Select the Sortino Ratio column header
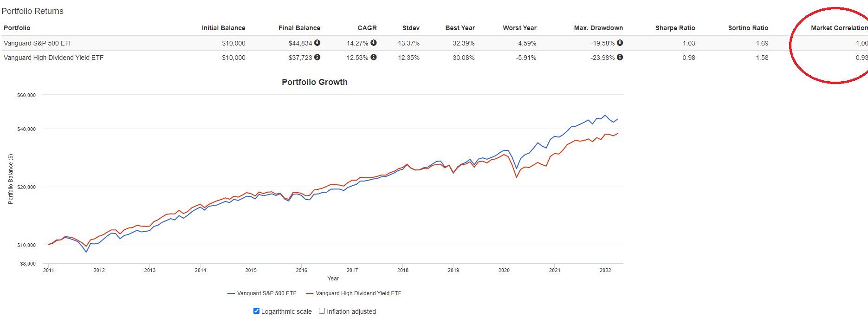Viewport: 868px width, 318px height. [x=748, y=28]
